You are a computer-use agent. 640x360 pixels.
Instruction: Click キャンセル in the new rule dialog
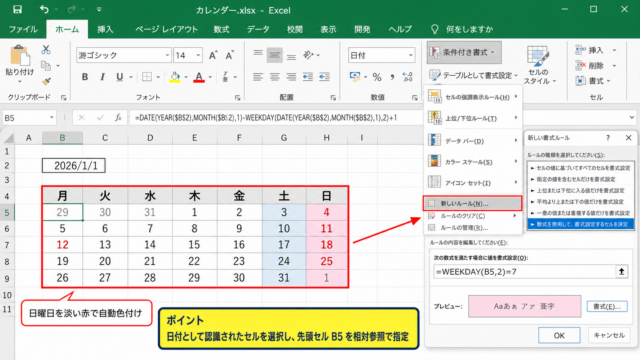609,335
